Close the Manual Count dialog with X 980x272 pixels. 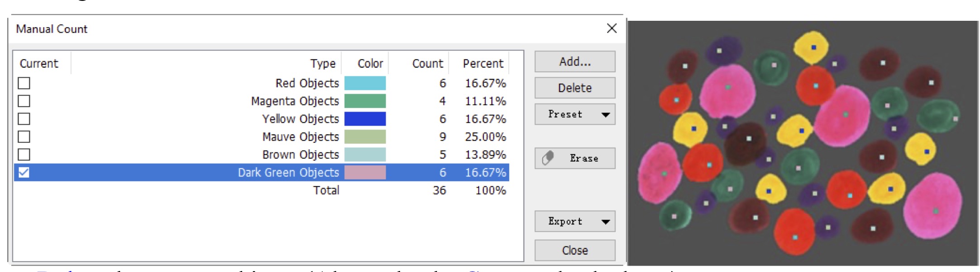(x=612, y=28)
